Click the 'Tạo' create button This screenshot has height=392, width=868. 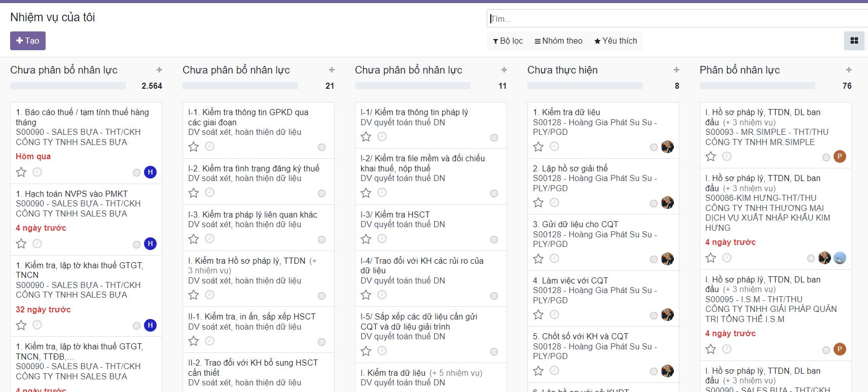click(28, 41)
